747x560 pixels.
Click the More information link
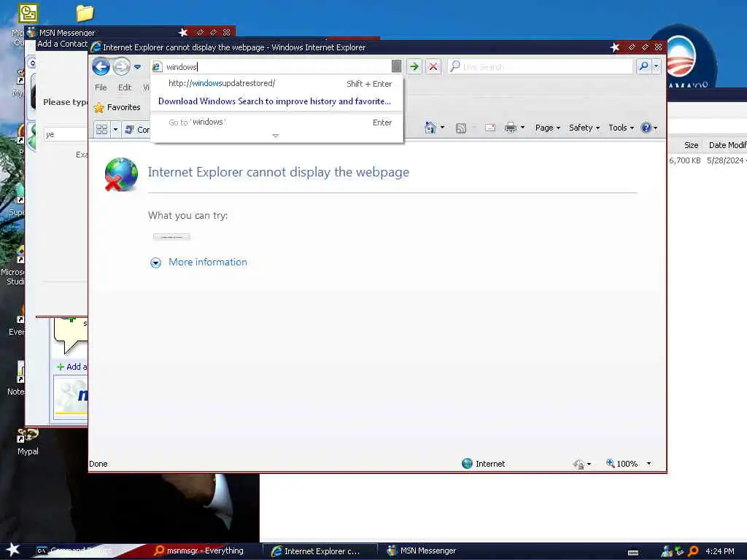click(208, 262)
